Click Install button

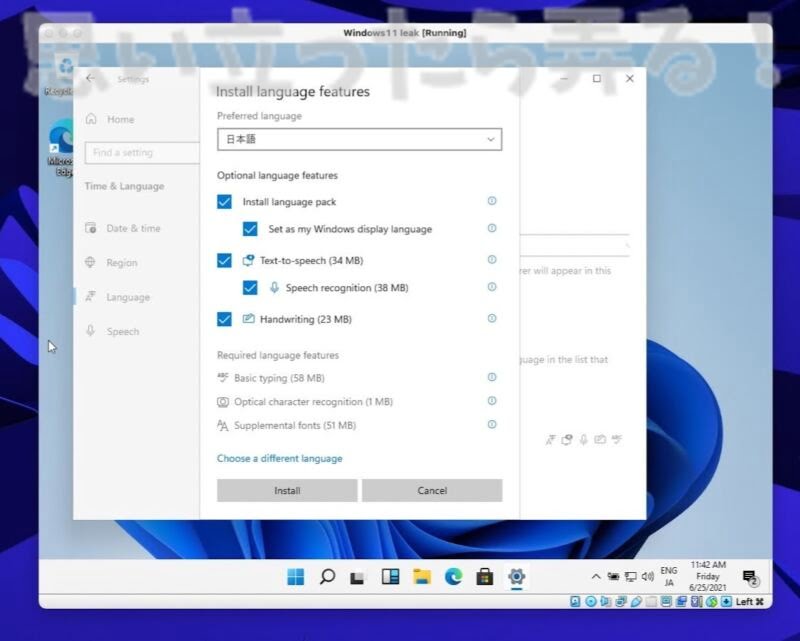(x=287, y=490)
